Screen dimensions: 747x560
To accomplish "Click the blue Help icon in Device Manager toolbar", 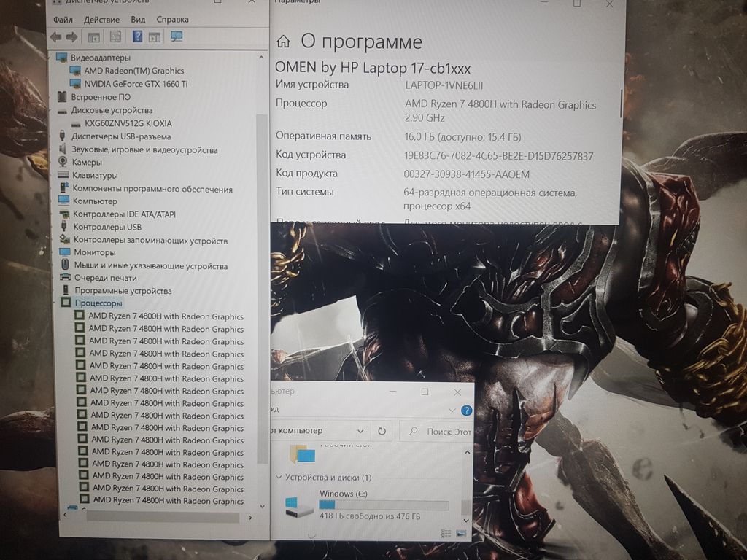I will click(x=136, y=37).
